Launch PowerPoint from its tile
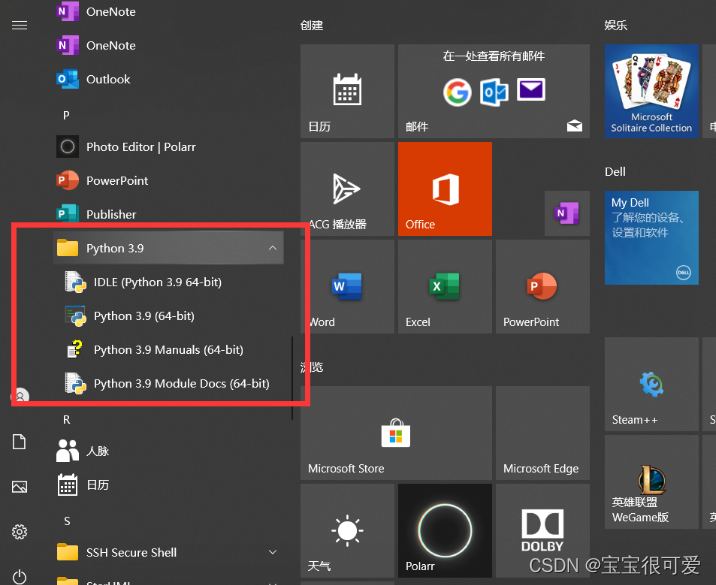Image resolution: width=716 pixels, height=585 pixels. (542, 286)
